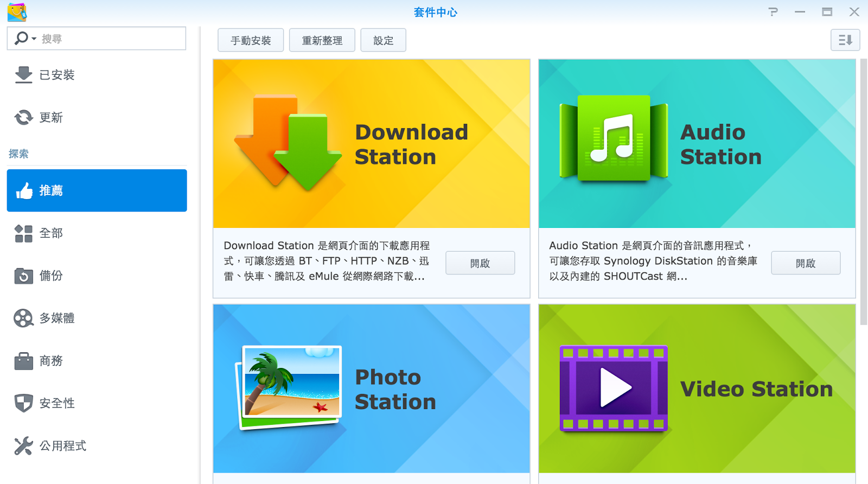Click the 更新 refresh arrows icon
The image size is (868, 484).
pos(23,117)
